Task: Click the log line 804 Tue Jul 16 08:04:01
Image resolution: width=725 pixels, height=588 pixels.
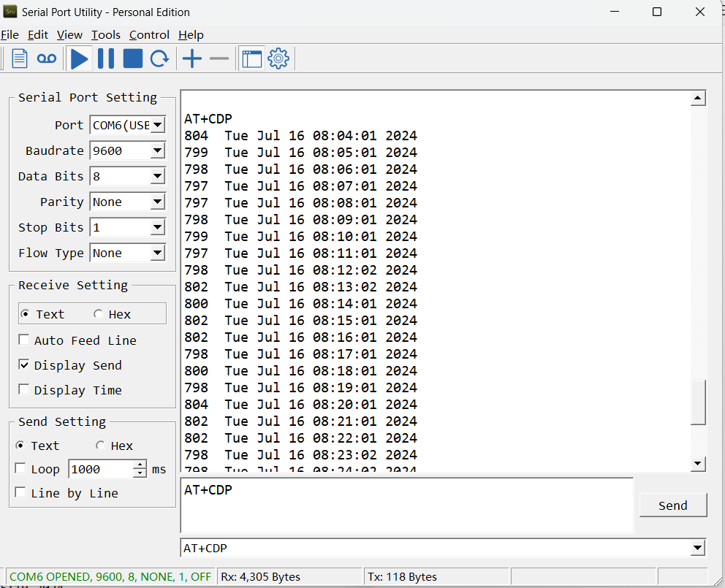Action: pos(300,136)
